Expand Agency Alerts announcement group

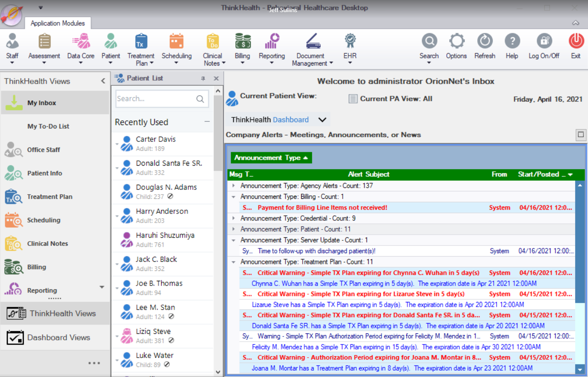(233, 186)
